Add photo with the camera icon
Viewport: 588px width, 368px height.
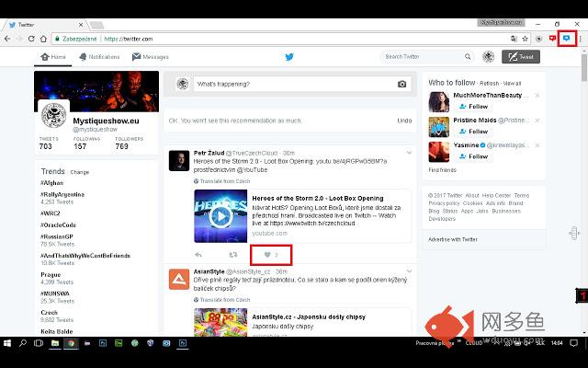click(401, 84)
